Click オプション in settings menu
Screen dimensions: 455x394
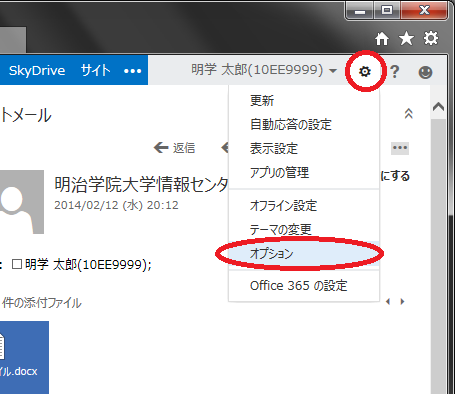(304, 254)
